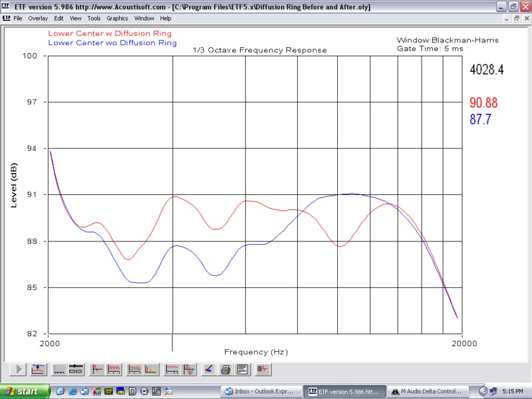Click the '1/3 Octave Frequency Response' title

click(x=259, y=51)
